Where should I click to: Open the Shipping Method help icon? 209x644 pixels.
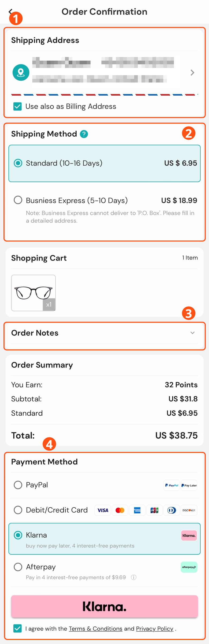click(84, 134)
